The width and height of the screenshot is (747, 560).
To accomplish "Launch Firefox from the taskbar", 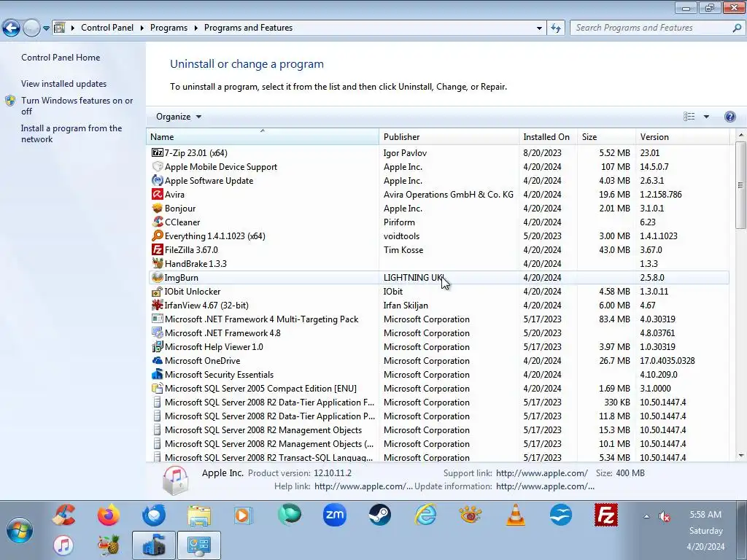I will [109, 516].
